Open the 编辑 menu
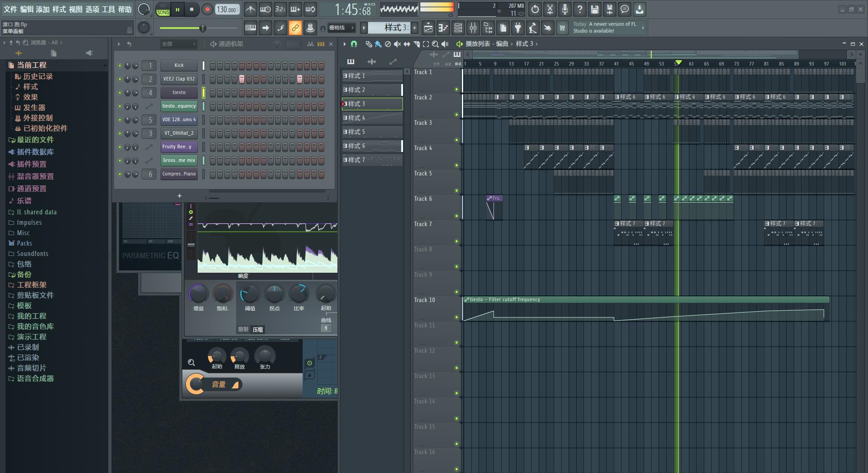 pos(27,9)
